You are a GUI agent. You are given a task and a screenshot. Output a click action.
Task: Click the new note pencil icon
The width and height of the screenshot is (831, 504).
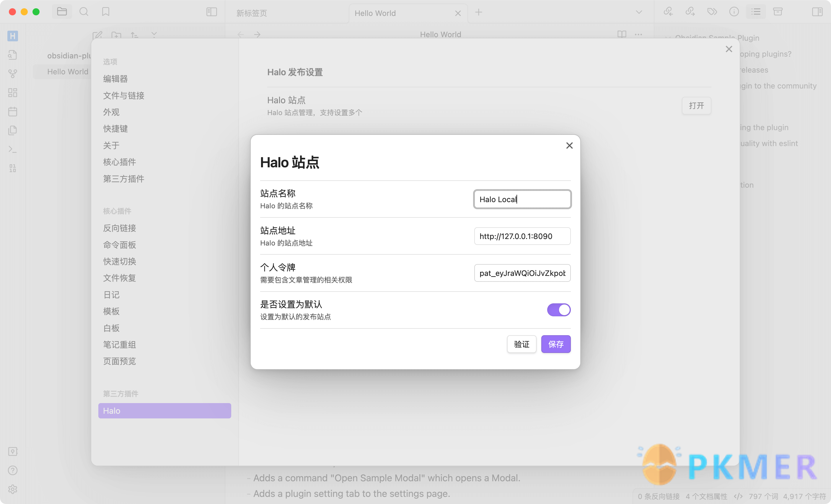97,35
